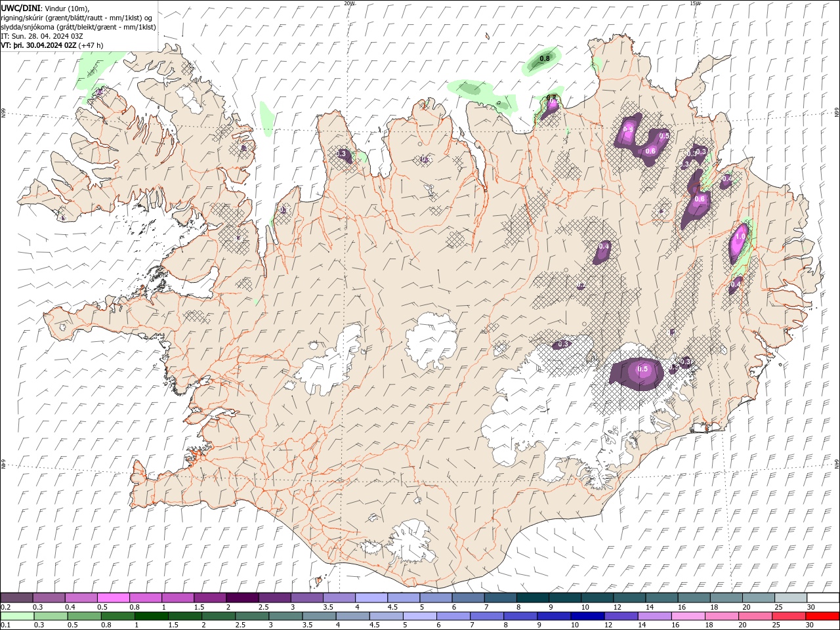Click the 15W longitude label
This screenshot has width=840, height=630.
pyautogui.click(x=695, y=3)
